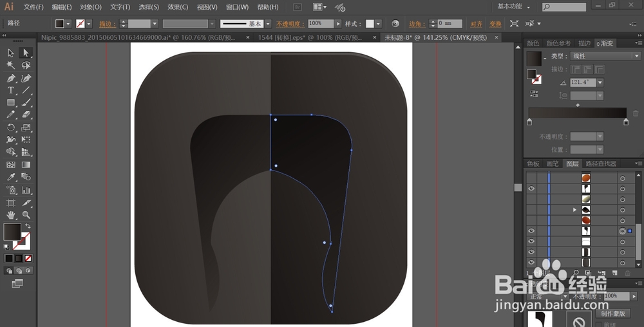Viewport: 644px width, 327px height.
Task: Toggle eye of the white-thumbnail layer row
Action: (x=531, y=241)
